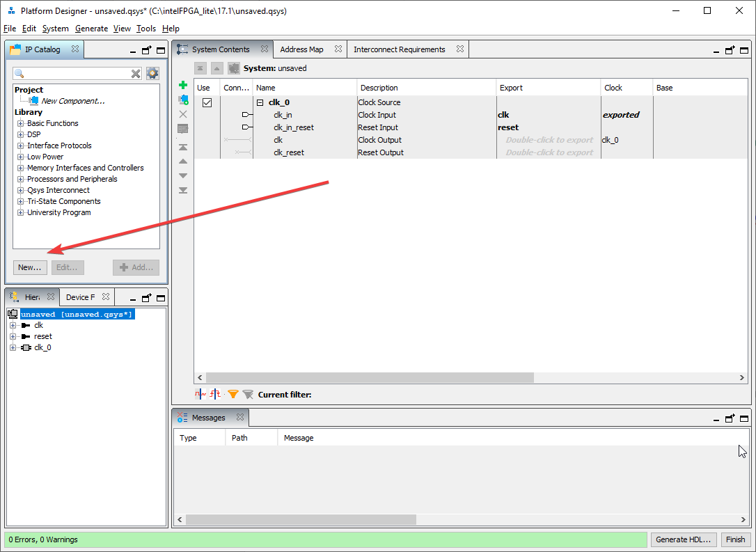The height and width of the screenshot is (552, 756).
Task: Collapse the clk_0 row in System Contents
Action: click(x=260, y=102)
